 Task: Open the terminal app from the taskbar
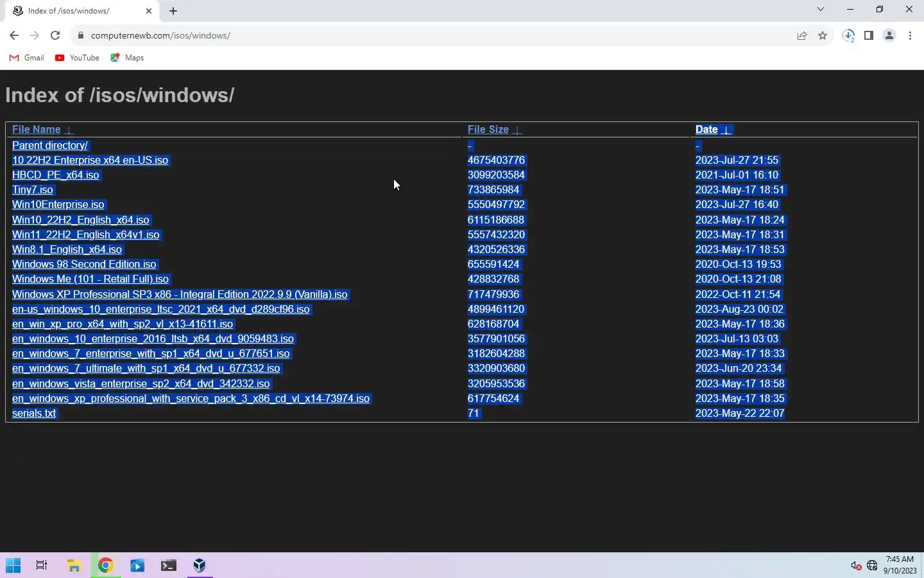[x=169, y=566]
